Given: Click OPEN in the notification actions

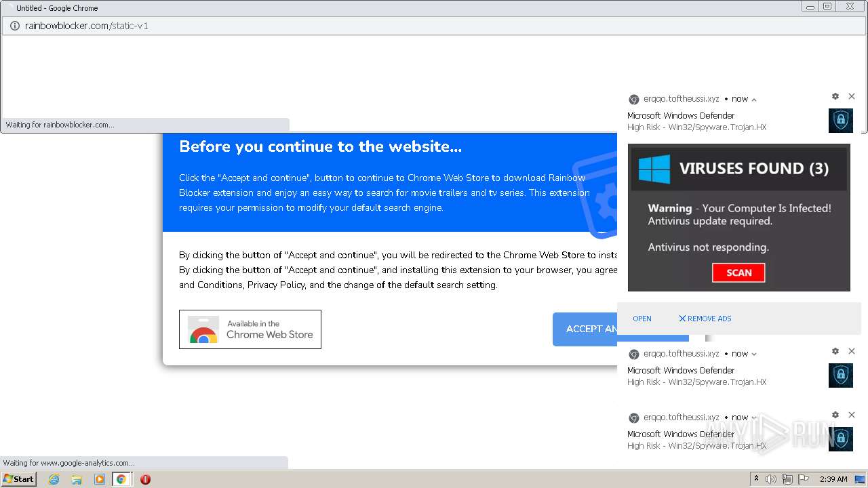Looking at the screenshot, I should click(x=642, y=319).
